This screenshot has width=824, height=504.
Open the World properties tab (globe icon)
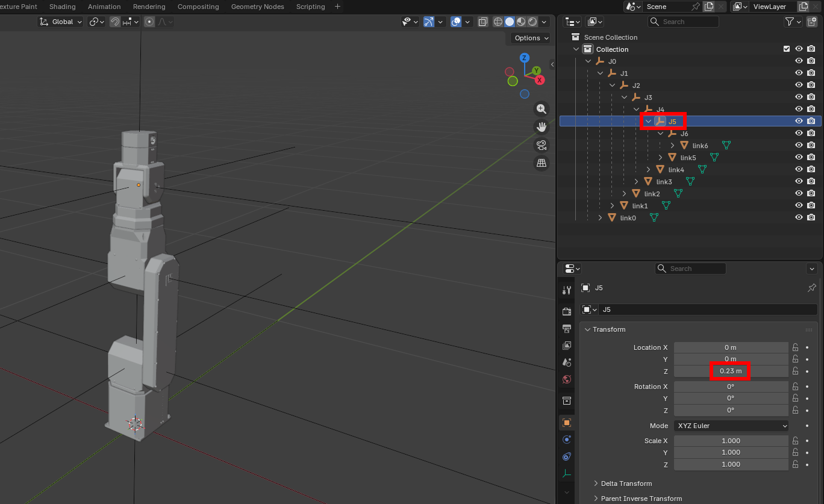[x=566, y=379]
